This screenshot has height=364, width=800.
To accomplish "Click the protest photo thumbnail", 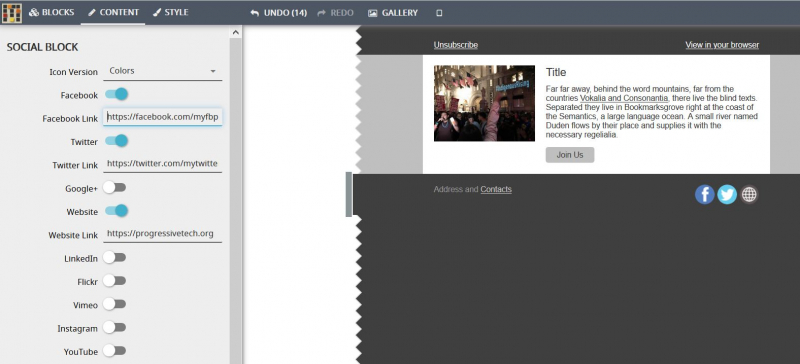I will pyautogui.click(x=484, y=103).
